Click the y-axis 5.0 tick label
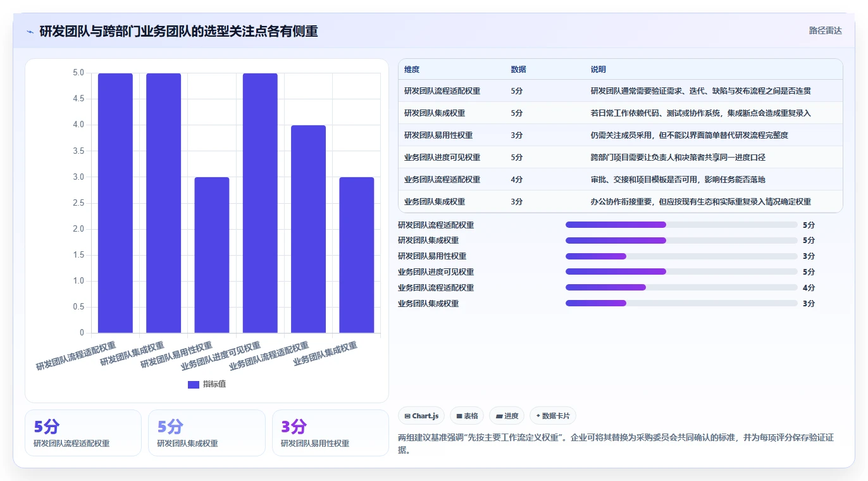Viewport: 868px width, 481px height. (x=78, y=73)
